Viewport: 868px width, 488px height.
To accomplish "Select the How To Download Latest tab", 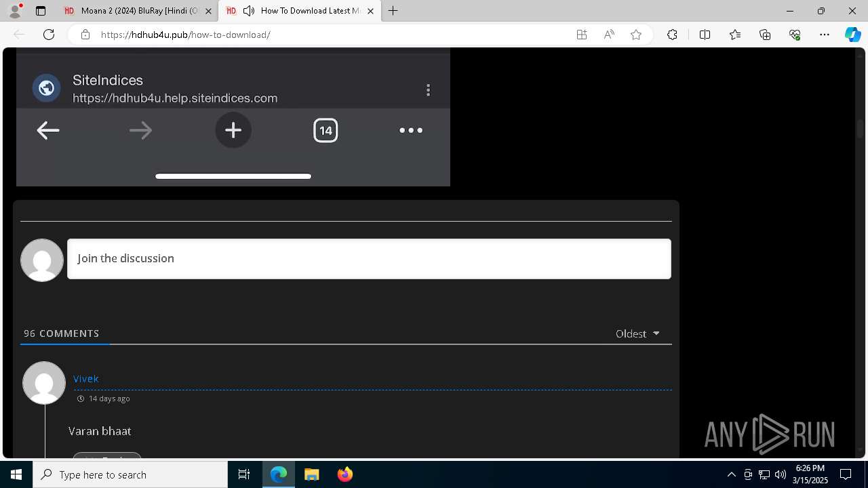I will point(300,11).
